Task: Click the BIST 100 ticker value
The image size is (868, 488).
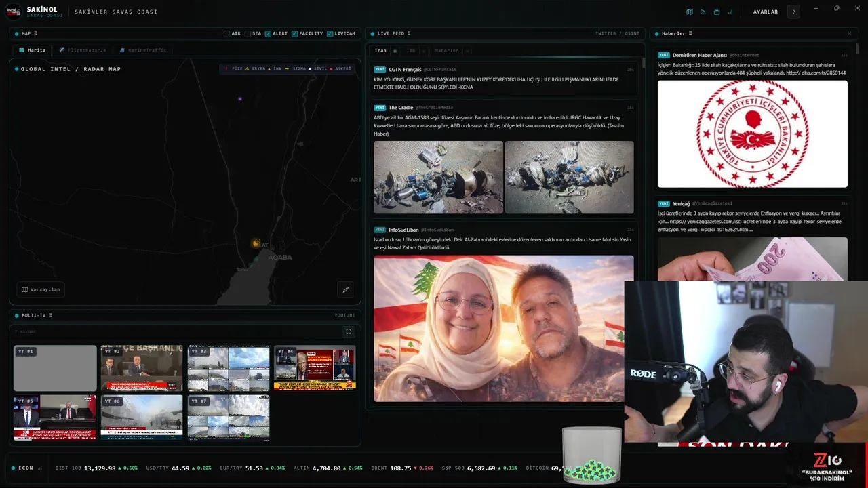Action: 100,468
